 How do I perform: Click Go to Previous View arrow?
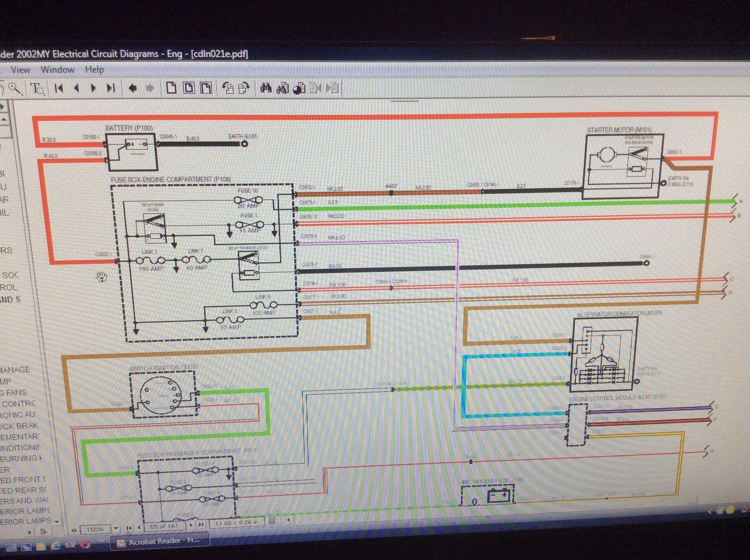133,88
